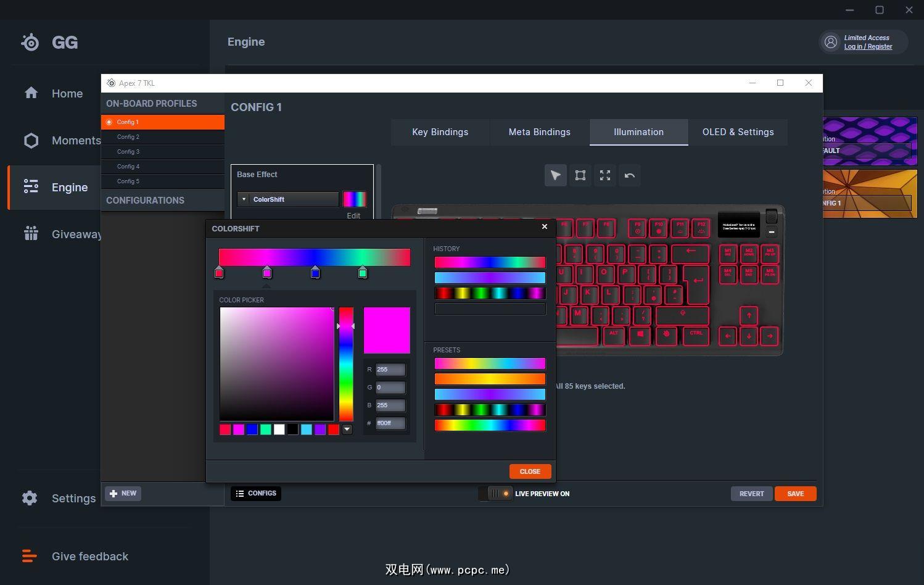Pick the white palette swatch
Screen dimensions: 924x585
click(x=279, y=429)
